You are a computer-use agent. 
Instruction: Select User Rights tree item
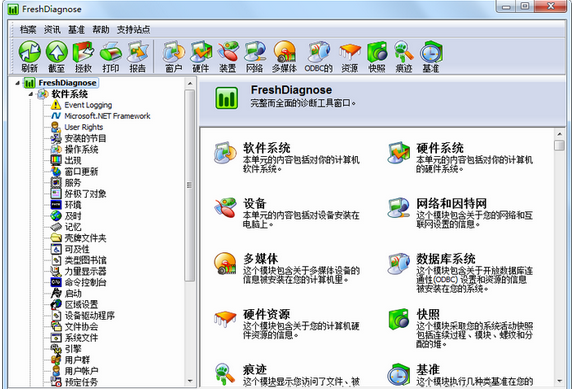click(x=84, y=127)
